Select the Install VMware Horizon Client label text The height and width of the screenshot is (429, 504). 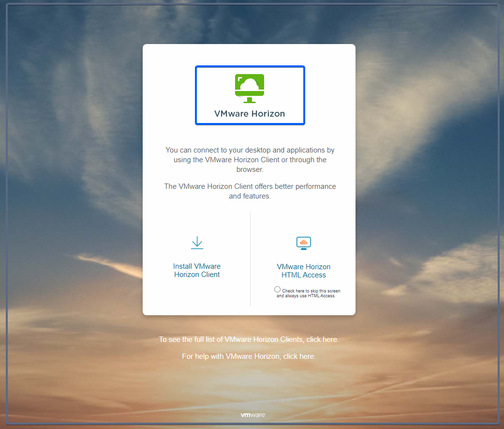197,270
